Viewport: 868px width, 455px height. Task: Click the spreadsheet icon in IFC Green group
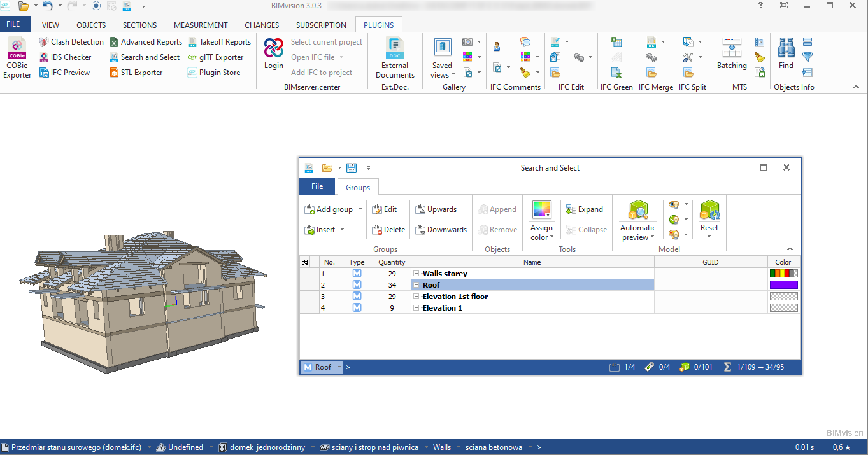point(616,42)
